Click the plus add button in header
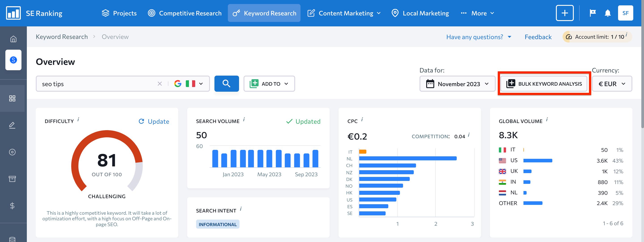Viewport: 644px width, 242px height. 564,13
